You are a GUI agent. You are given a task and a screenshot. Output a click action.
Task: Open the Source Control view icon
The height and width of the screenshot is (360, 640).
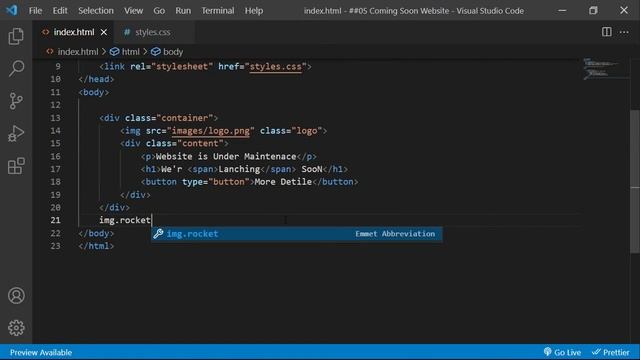pyautogui.click(x=16, y=101)
